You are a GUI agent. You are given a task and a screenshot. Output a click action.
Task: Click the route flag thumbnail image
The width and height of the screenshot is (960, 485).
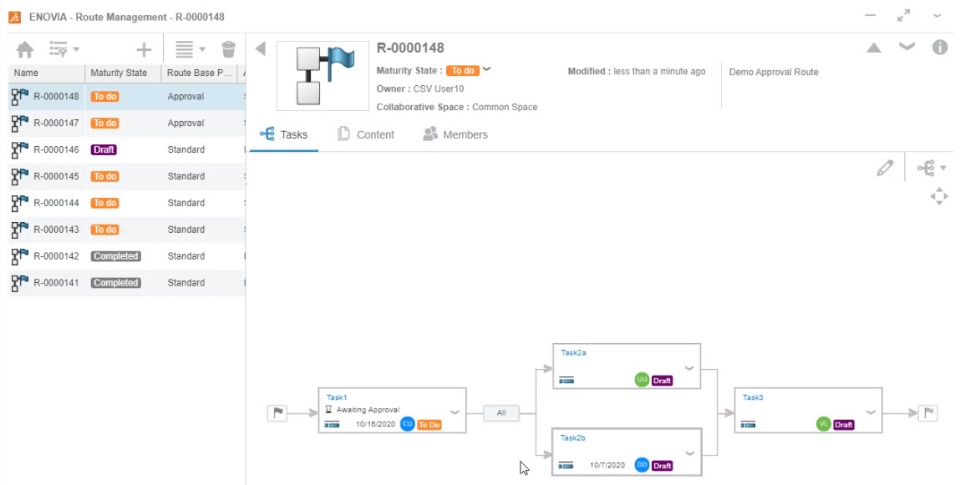pos(323,76)
